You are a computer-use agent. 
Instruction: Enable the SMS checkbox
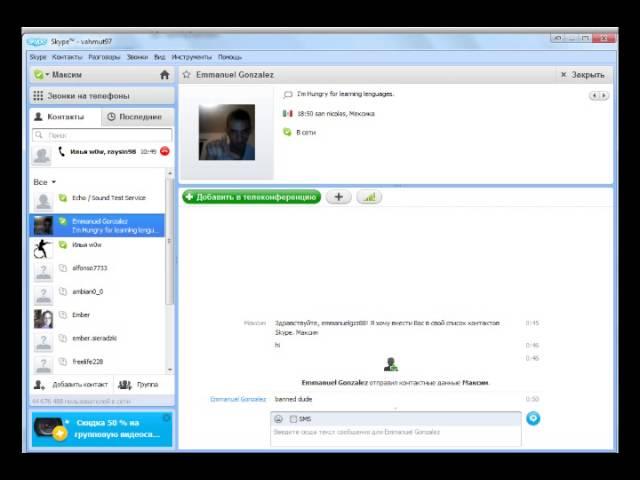click(293, 419)
